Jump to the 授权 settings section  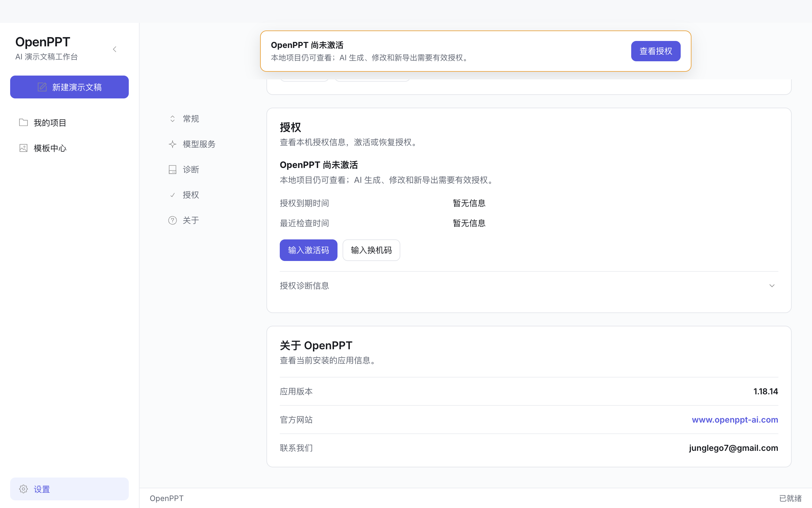[191, 195]
